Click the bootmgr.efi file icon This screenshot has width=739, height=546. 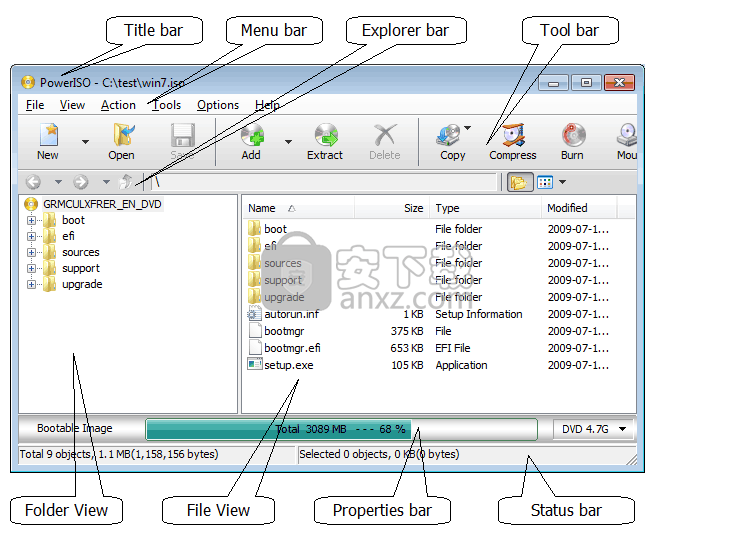[x=255, y=347]
